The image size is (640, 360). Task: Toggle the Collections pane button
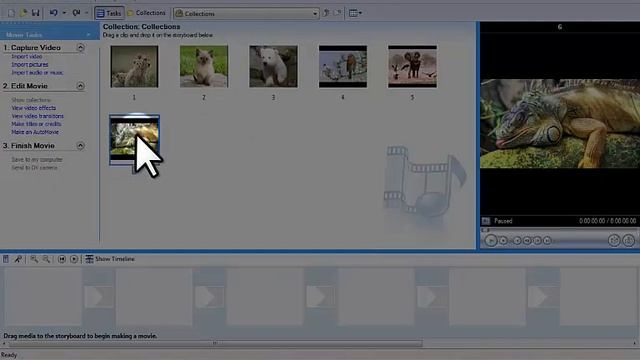146,13
